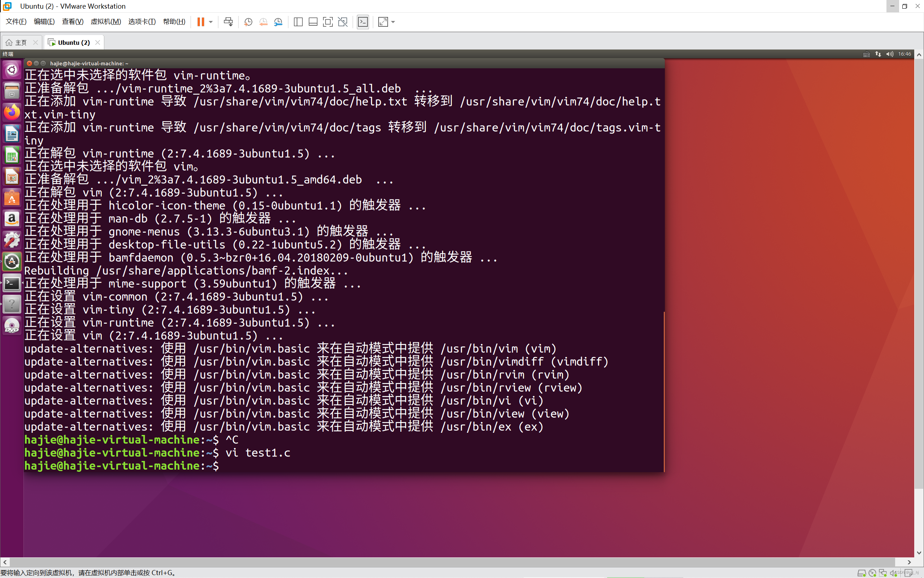Toggle the library sidebar panel view
Image resolution: width=924 pixels, height=578 pixels.
(x=298, y=22)
